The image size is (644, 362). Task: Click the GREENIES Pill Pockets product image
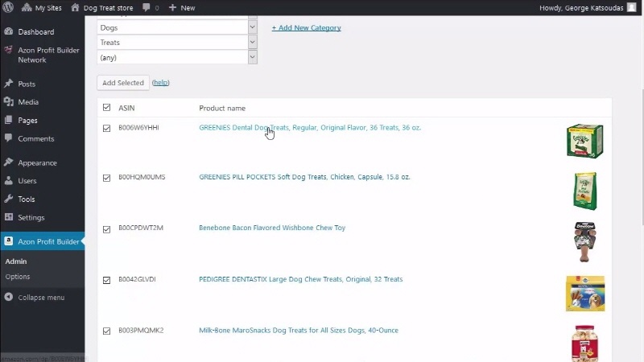[x=585, y=191]
